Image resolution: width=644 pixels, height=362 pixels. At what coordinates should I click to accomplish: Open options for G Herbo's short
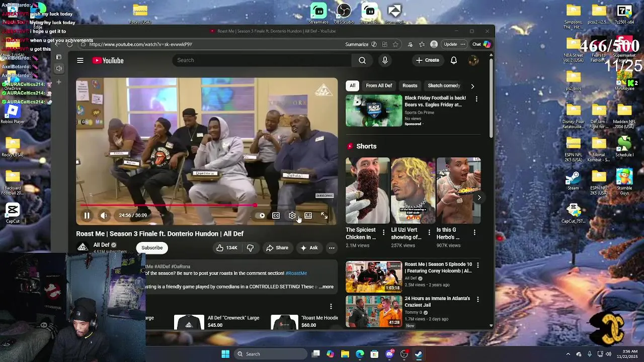click(x=474, y=232)
